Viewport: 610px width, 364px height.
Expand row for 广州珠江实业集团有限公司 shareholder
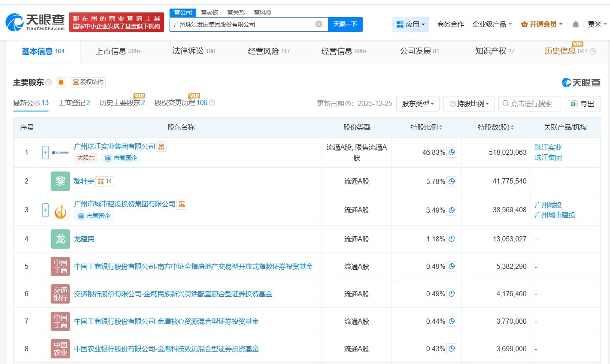(46, 153)
